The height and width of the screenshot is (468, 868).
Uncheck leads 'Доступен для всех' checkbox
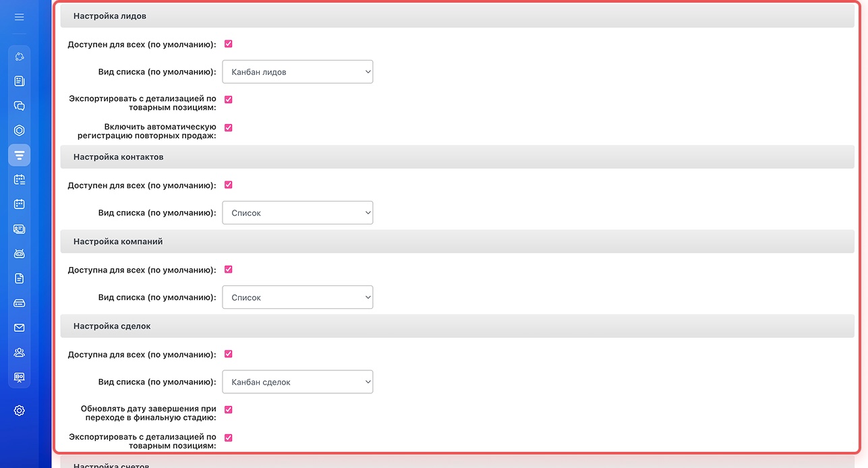pyautogui.click(x=228, y=44)
